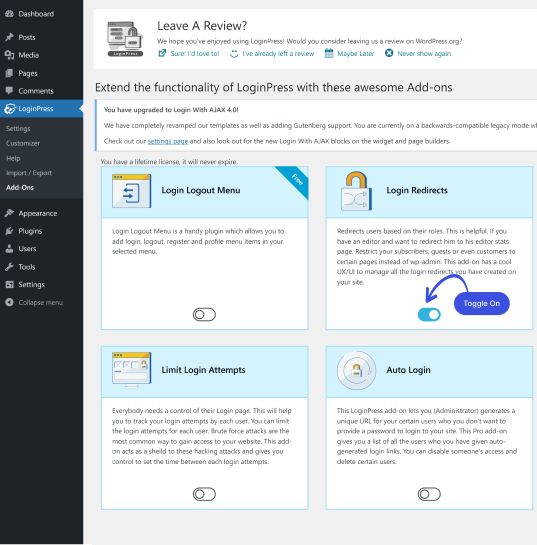This screenshot has width=537, height=545.
Task: Click the Login Logout Menu add-on icon
Action: [x=131, y=190]
